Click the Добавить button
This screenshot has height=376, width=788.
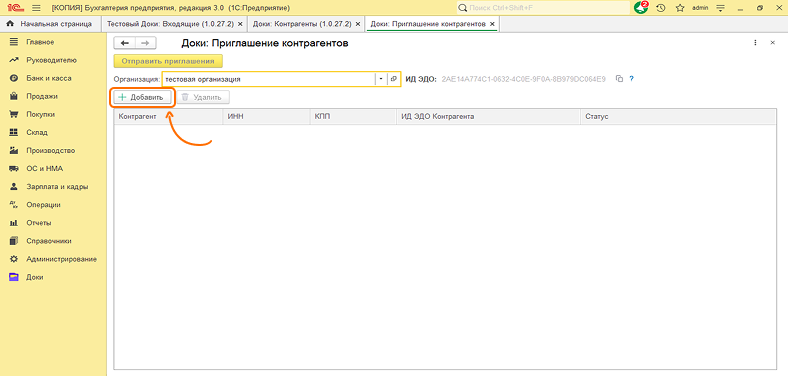[x=142, y=98]
